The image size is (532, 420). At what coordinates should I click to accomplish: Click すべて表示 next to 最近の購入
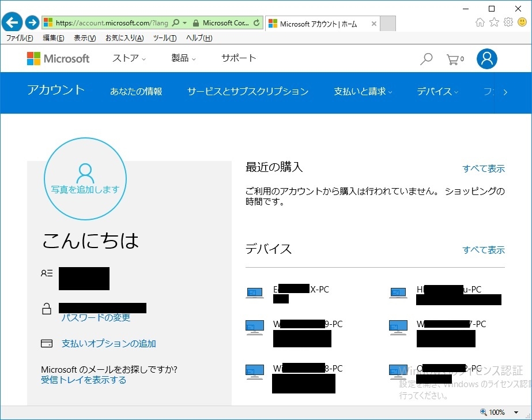pos(484,168)
